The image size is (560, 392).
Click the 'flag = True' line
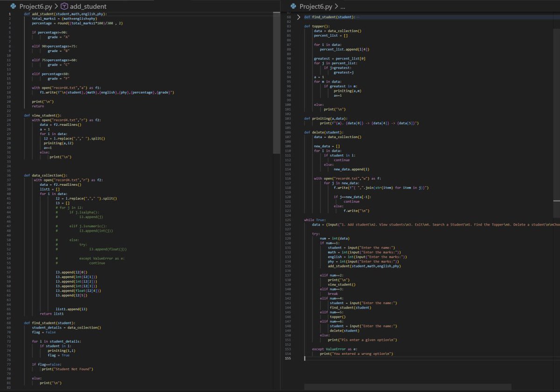[58, 355]
